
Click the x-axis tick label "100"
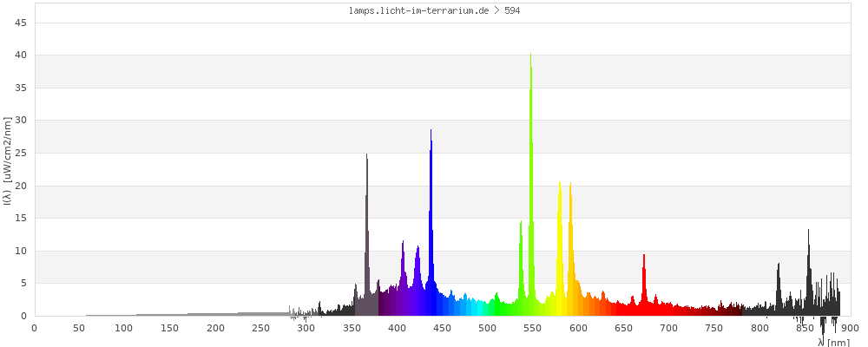(125, 329)
